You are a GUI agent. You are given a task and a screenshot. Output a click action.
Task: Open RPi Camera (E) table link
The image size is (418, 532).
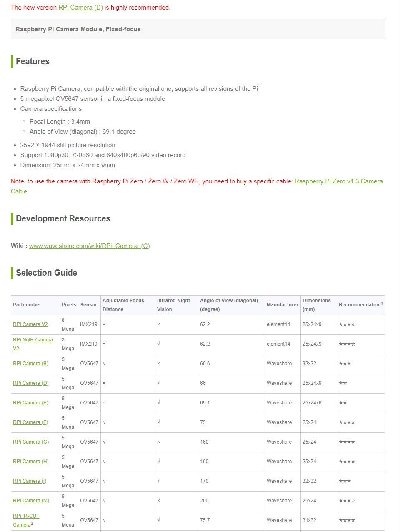pyautogui.click(x=30, y=403)
